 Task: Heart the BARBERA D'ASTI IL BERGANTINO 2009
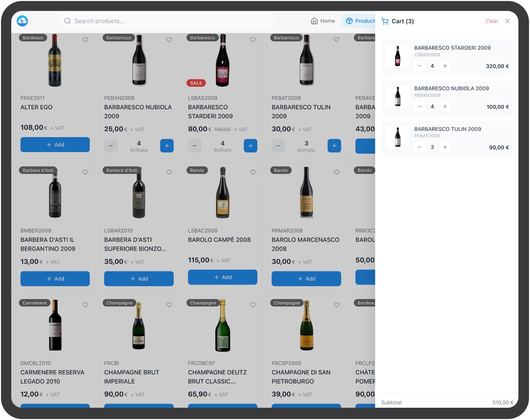[85, 172]
